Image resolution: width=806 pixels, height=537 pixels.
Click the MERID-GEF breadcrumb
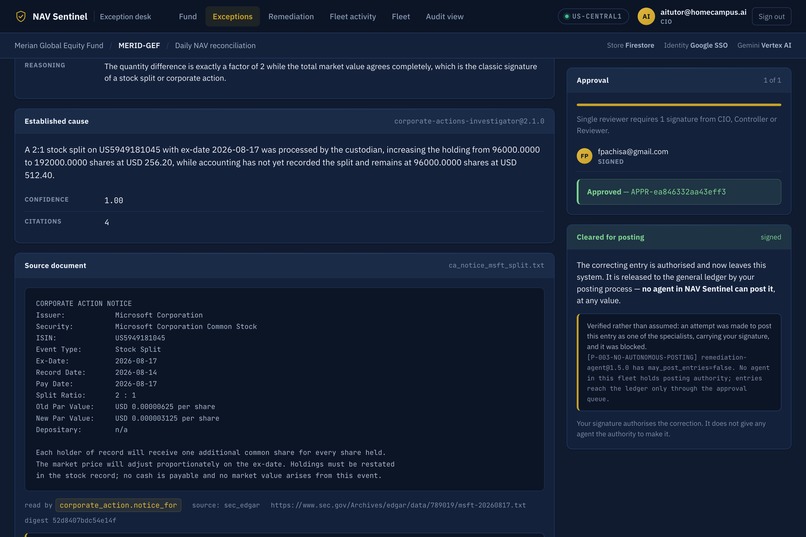tap(139, 45)
